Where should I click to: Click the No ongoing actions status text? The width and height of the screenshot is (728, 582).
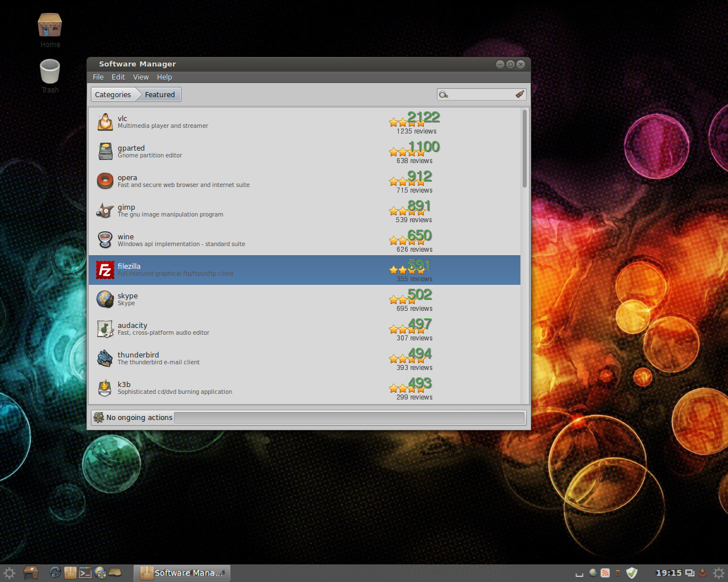(139, 418)
